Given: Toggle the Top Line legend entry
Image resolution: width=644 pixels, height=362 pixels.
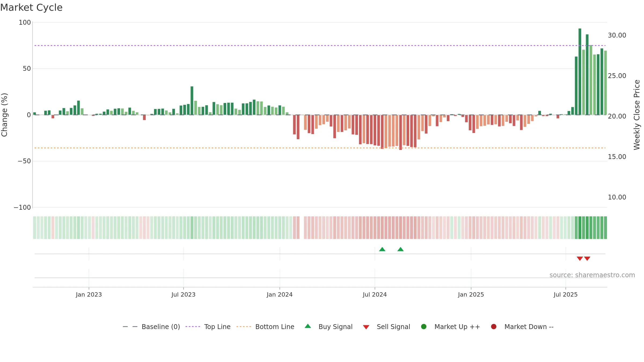Looking at the screenshot, I should pos(208,327).
